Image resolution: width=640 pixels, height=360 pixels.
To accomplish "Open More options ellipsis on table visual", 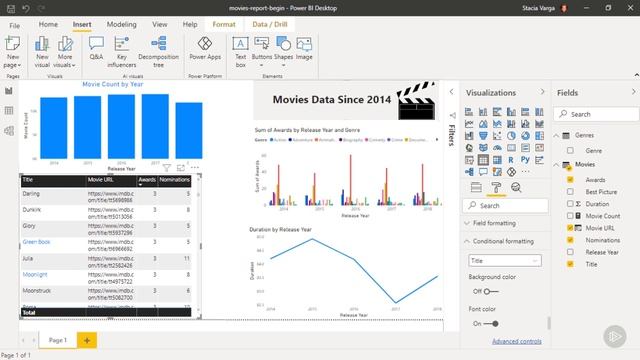I will [x=195, y=167].
